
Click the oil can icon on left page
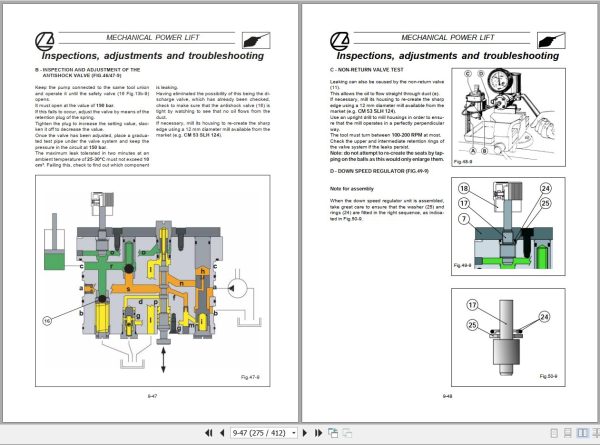tap(256, 40)
